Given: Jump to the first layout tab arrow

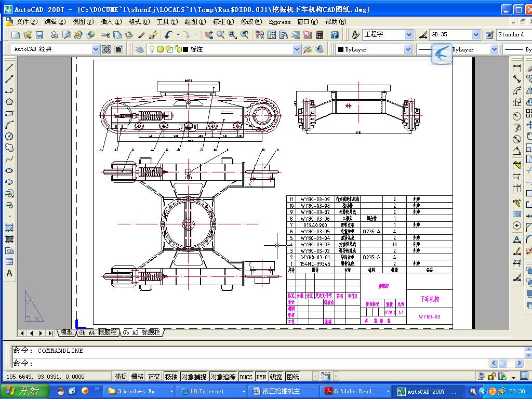Looking at the screenshot, I should pos(22,333).
